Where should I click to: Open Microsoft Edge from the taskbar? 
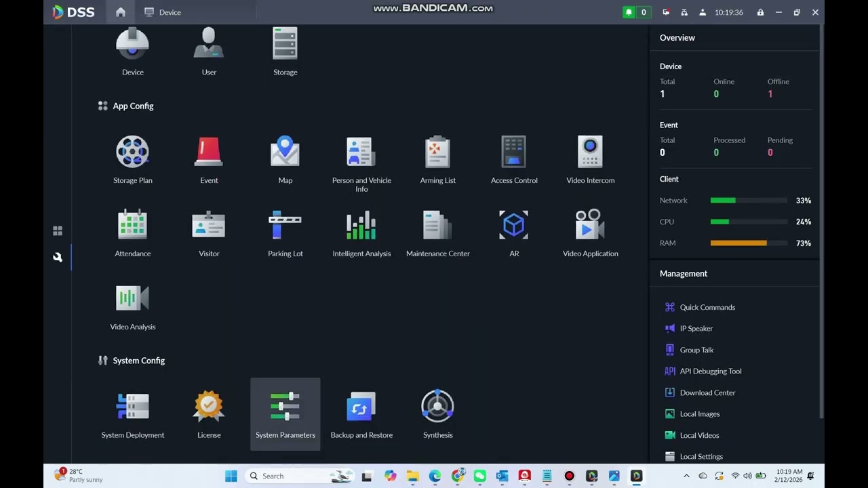tap(435, 476)
